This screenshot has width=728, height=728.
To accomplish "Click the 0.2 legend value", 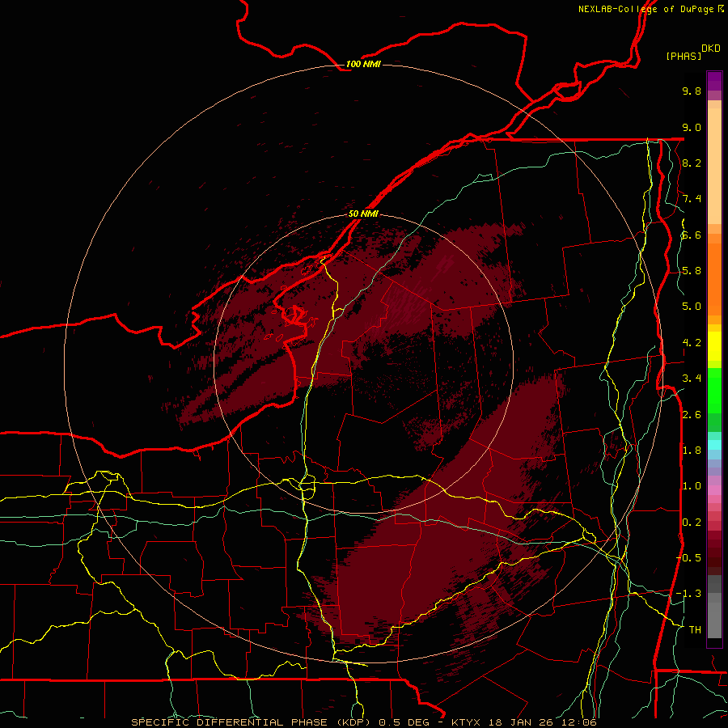I will [692, 523].
